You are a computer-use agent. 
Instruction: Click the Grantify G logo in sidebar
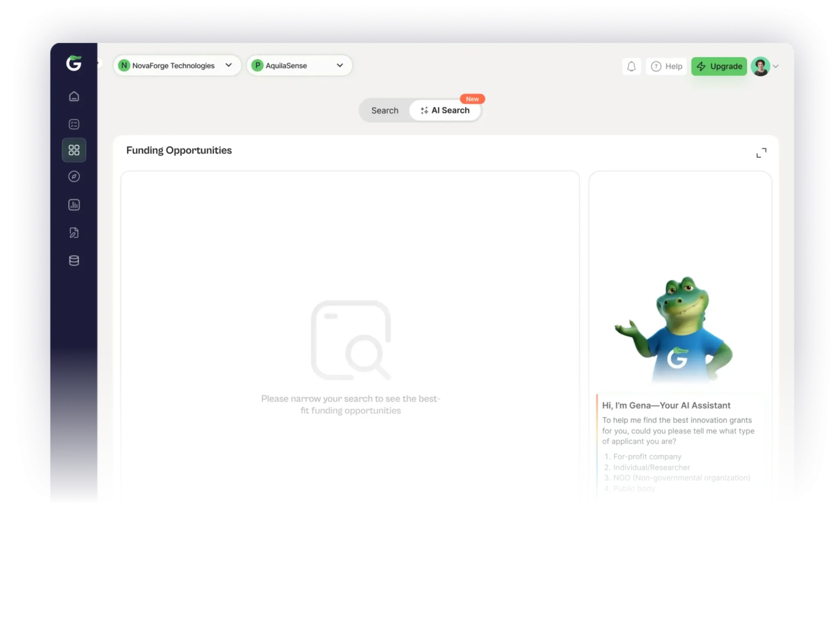tap(74, 63)
